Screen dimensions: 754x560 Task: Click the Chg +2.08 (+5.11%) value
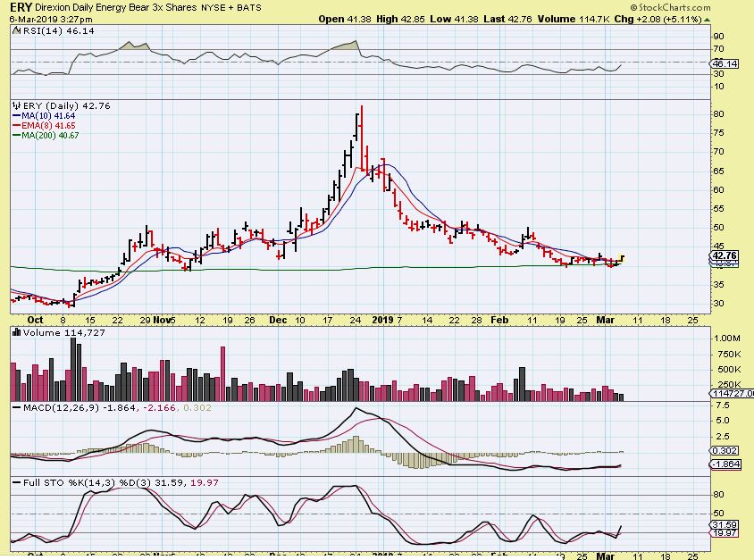click(658, 20)
